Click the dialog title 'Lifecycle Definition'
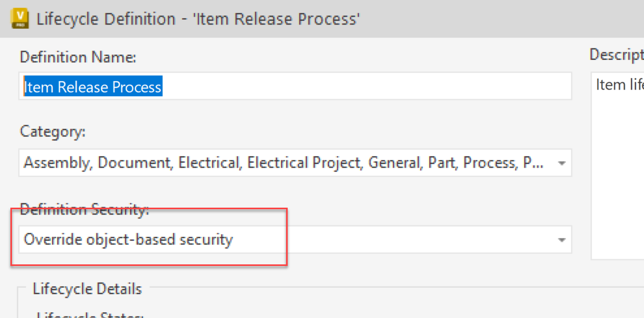The height and width of the screenshot is (318, 644). (104, 18)
